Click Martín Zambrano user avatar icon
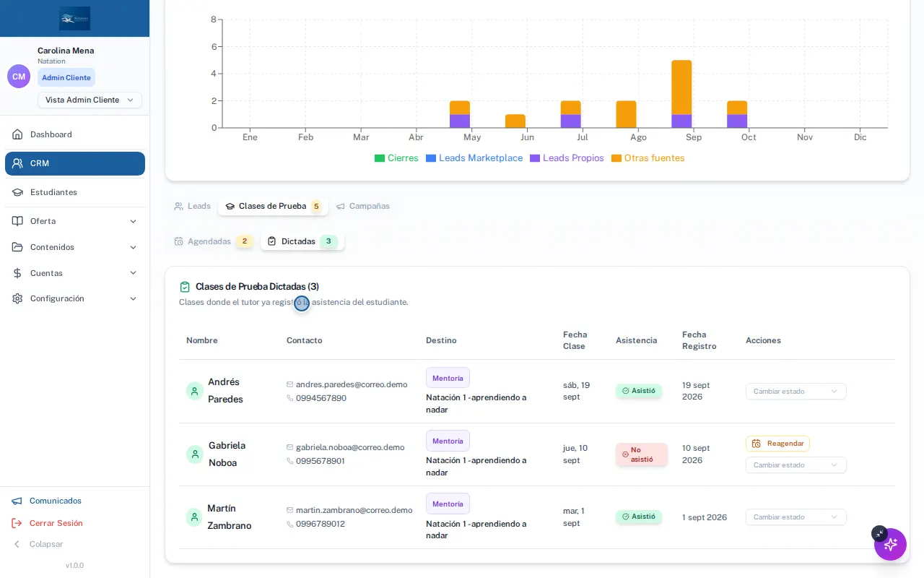 tap(195, 517)
